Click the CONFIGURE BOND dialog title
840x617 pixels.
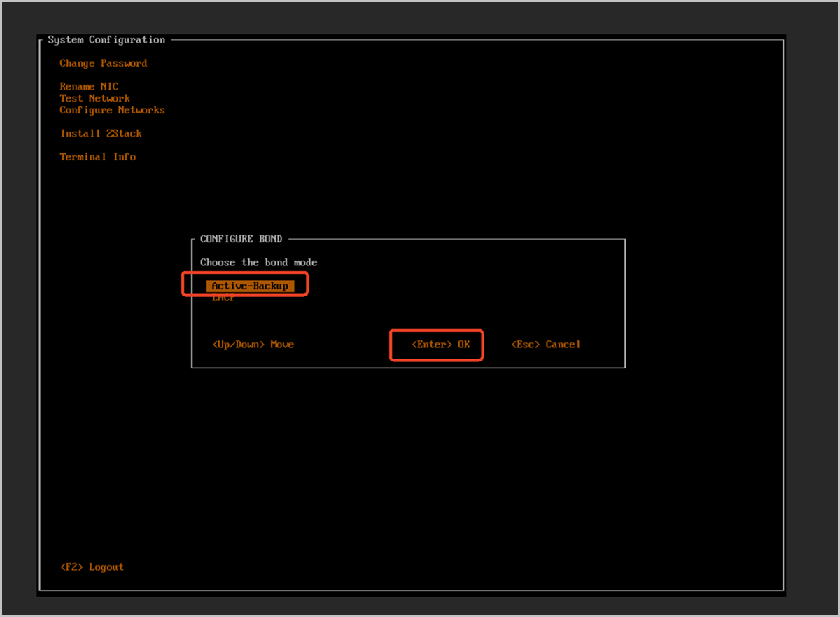tap(241, 239)
